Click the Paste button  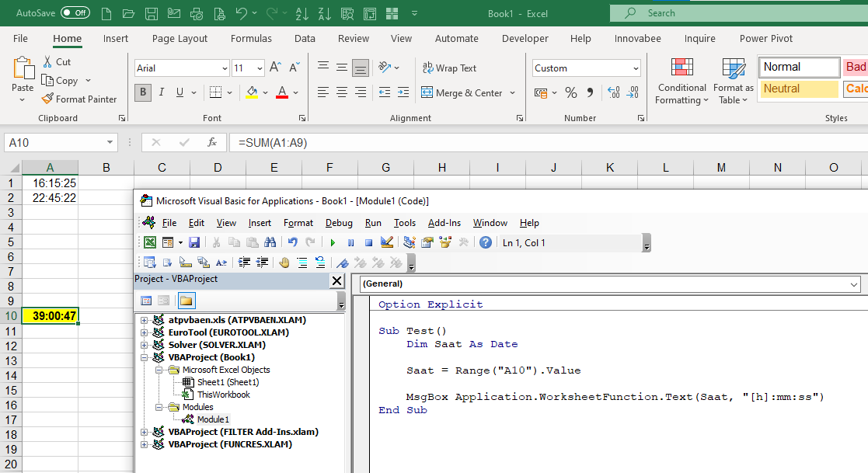click(23, 80)
